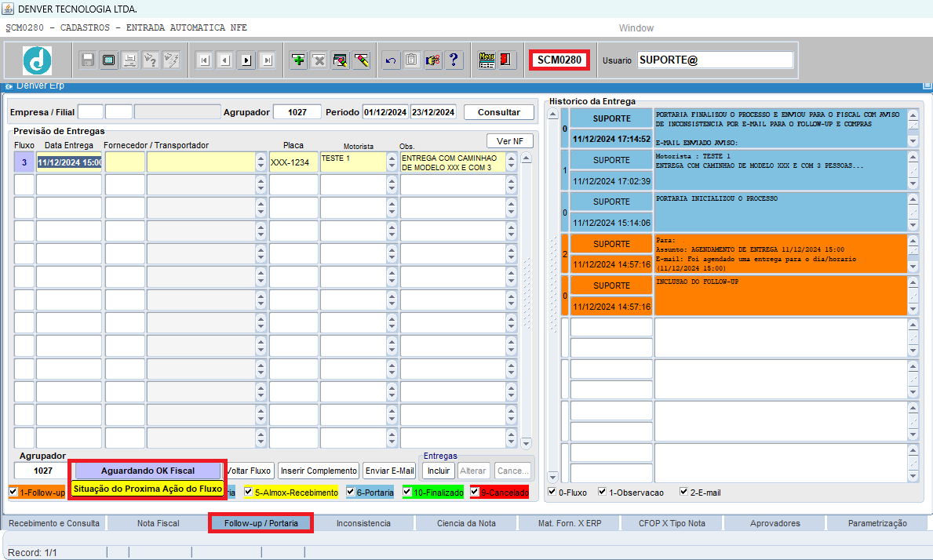Image resolution: width=933 pixels, height=560 pixels.
Task: Go to the last record arrow
Action: pyautogui.click(x=267, y=60)
